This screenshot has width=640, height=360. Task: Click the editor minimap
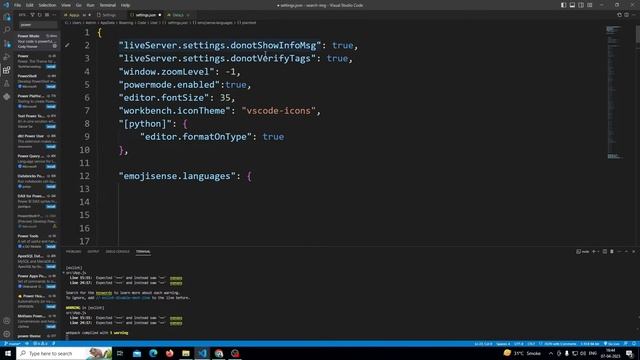pos(614,92)
